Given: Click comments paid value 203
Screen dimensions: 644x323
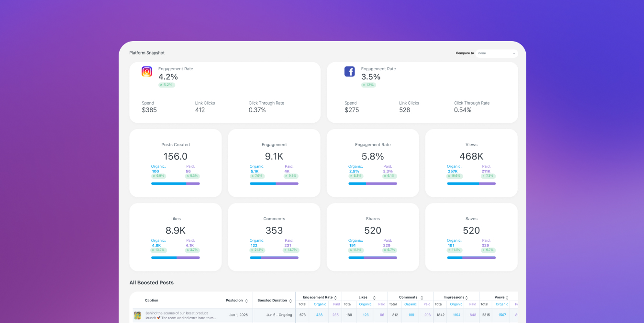Looking at the screenshot, I should click(x=427, y=315).
